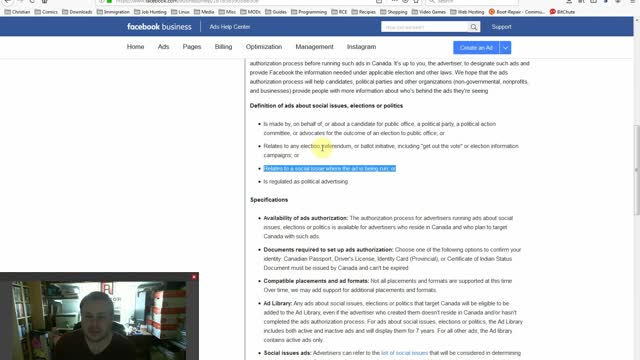Open the Media bookmarks folder
The height and width of the screenshot is (360, 640).
204,12
